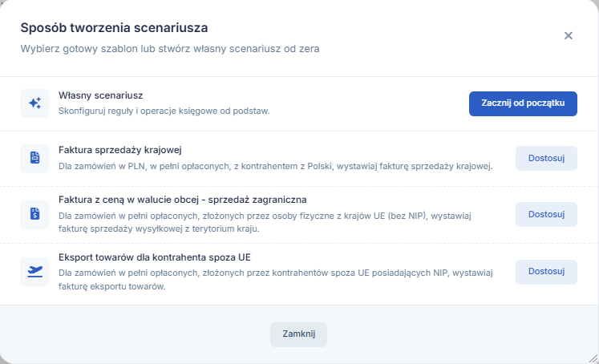Click the document icon for Faktura sprzedaży krajowej
Image resolution: width=599 pixels, height=364 pixels.
click(34, 159)
